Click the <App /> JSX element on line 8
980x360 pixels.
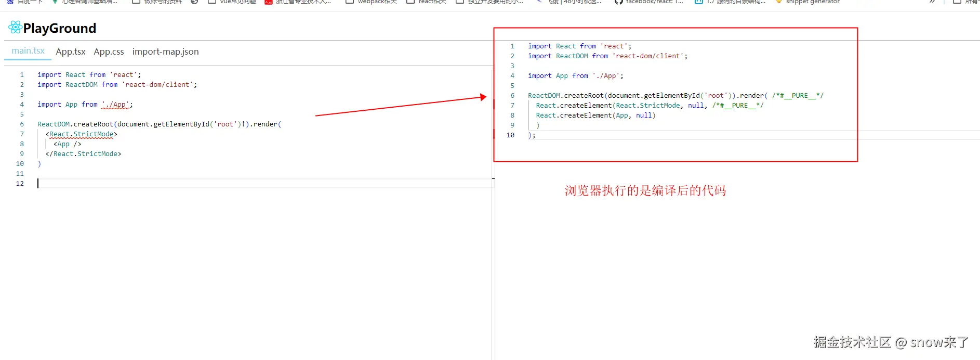[x=68, y=144]
